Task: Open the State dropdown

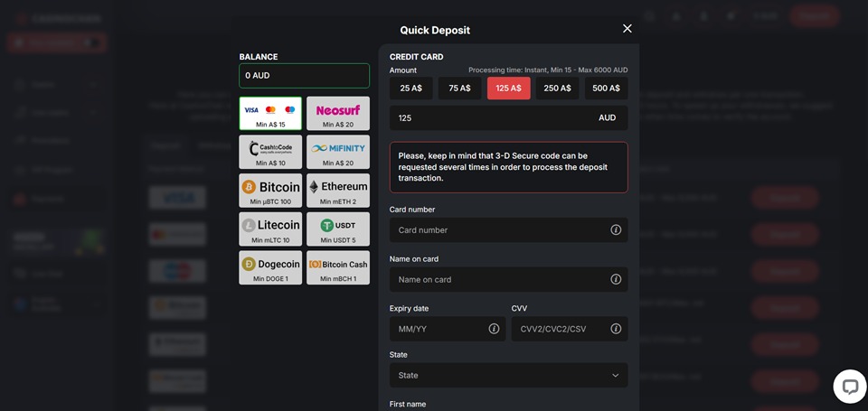Action: click(x=509, y=375)
